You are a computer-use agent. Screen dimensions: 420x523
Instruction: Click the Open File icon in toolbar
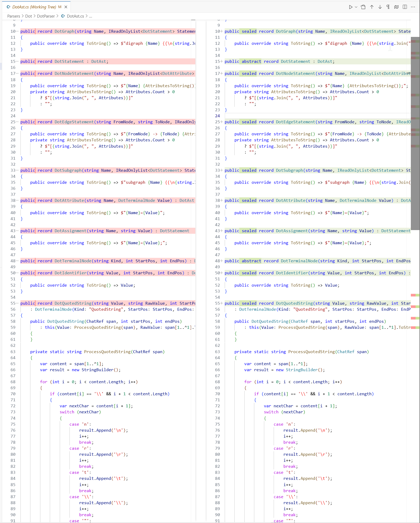[363, 7]
